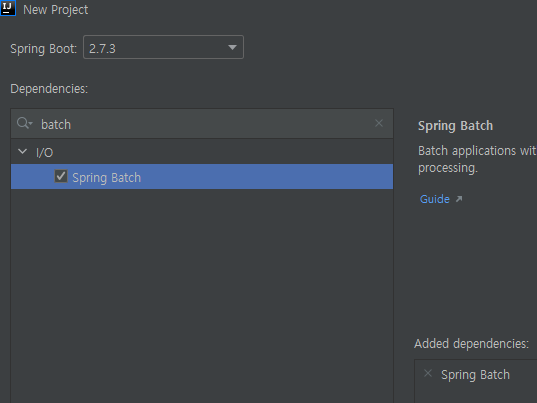Screen dimensions: 537x403
Task: Uncheck the Spring Batch checkbox
Action: pos(61,177)
